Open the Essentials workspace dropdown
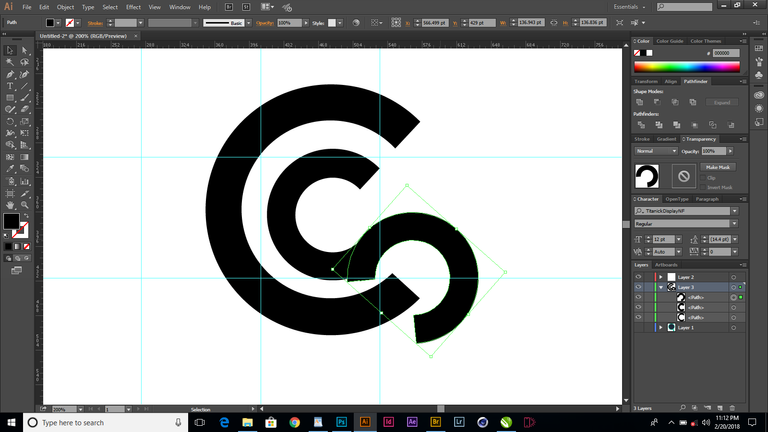Screen dimensions: 768x432 tap(629, 7)
